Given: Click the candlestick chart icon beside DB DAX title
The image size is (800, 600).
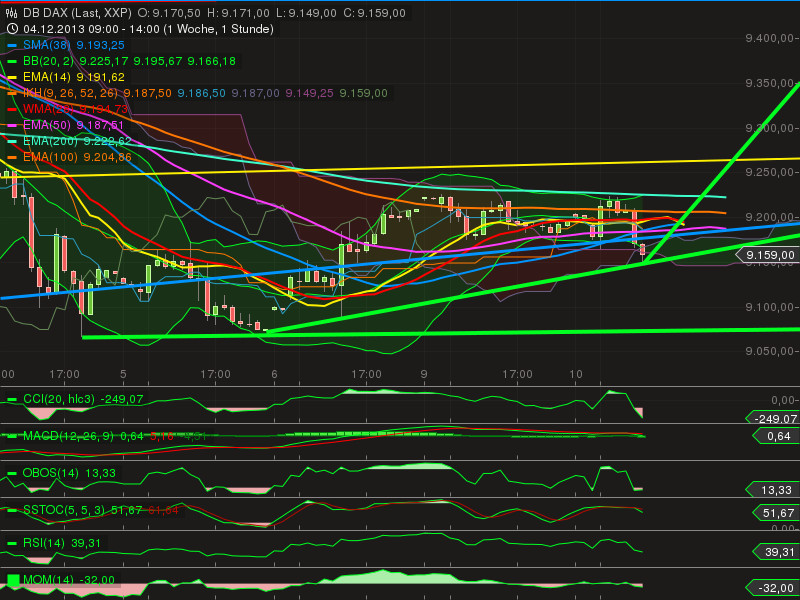Looking at the screenshot, I should pyautogui.click(x=12, y=14).
